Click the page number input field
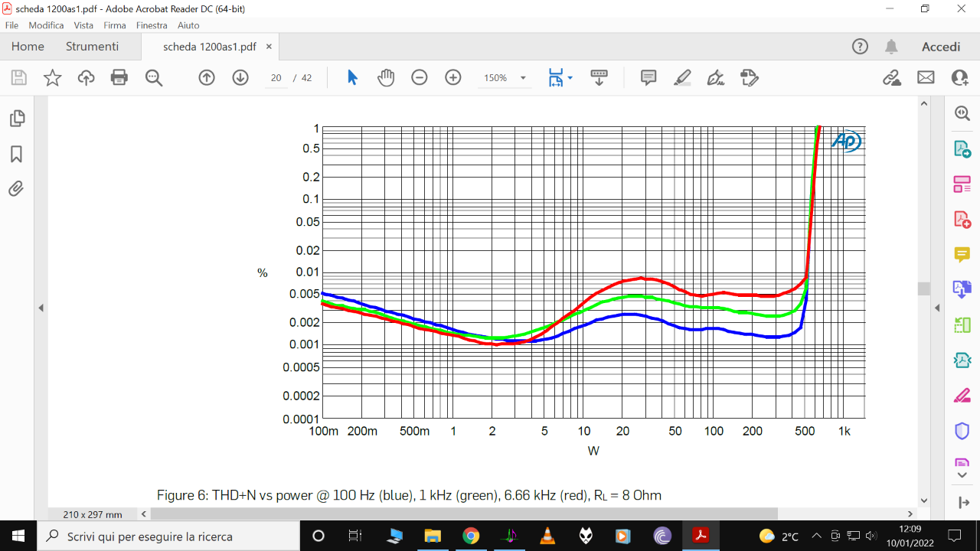Image resolution: width=980 pixels, height=551 pixels. pyautogui.click(x=276, y=77)
